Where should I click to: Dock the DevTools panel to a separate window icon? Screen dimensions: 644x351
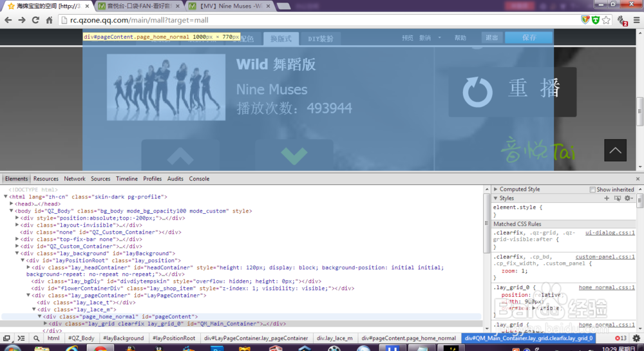[6, 338]
